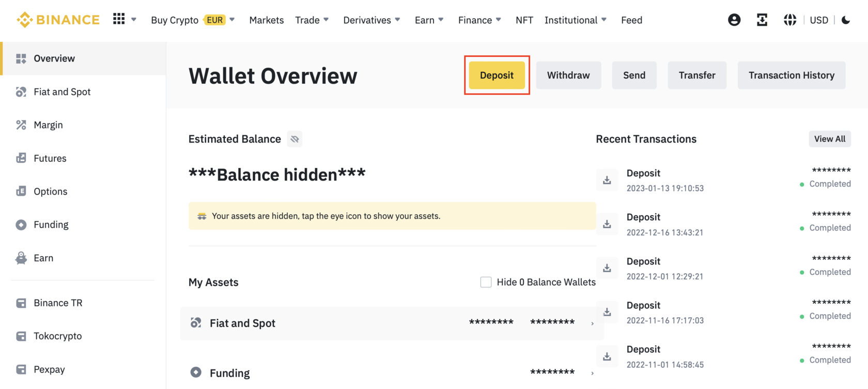This screenshot has width=868, height=389.
Task: Click the 2022-11-16 17:17:03 timestamp
Action: [x=665, y=321]
